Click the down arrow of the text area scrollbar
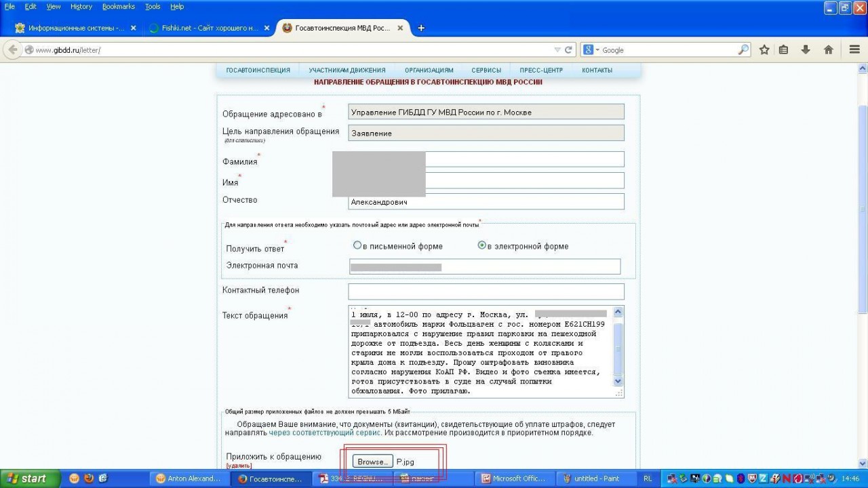This screenshot has width=868, height=488. [618, 382]
